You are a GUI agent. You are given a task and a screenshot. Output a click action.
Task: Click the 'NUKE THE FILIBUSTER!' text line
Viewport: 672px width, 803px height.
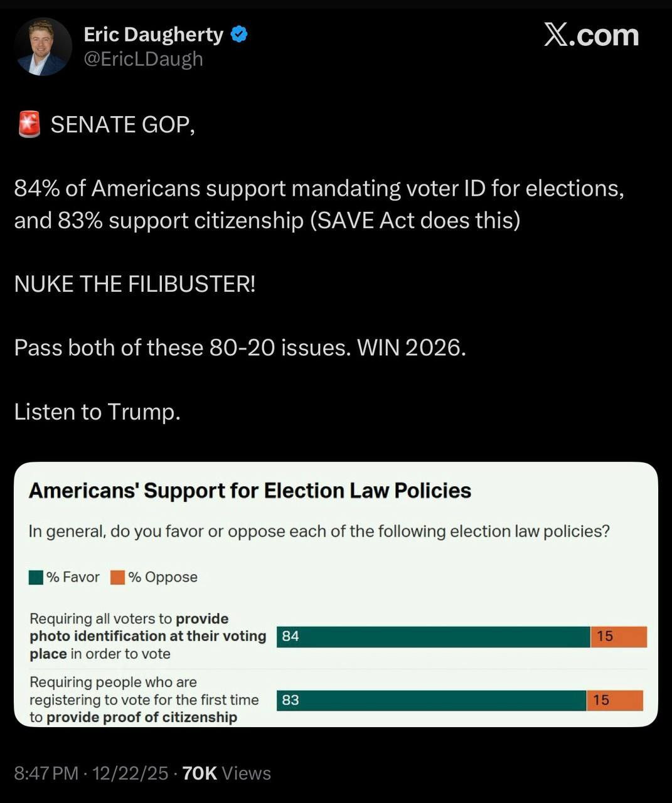[135, 284]
